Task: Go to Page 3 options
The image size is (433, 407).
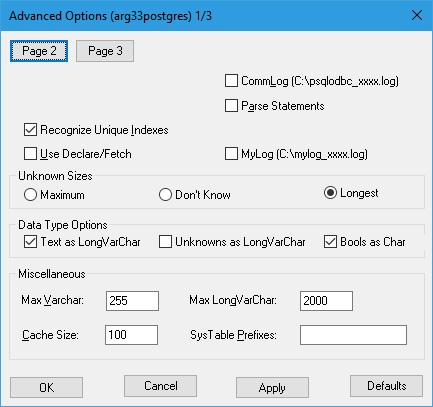Action: click(x=105, y=51)
